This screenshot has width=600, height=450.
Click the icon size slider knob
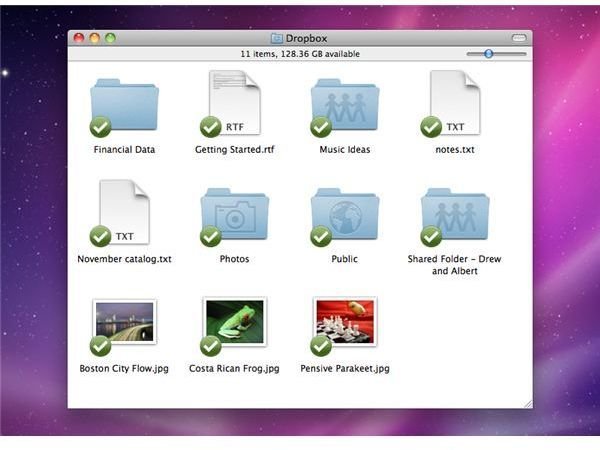(x=488, y=54)
